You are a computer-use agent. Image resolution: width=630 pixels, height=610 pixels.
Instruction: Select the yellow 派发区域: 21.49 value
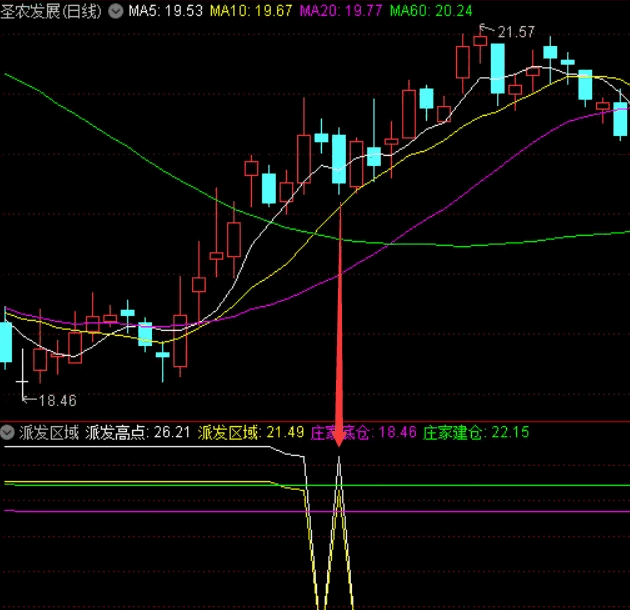[251, 433]
